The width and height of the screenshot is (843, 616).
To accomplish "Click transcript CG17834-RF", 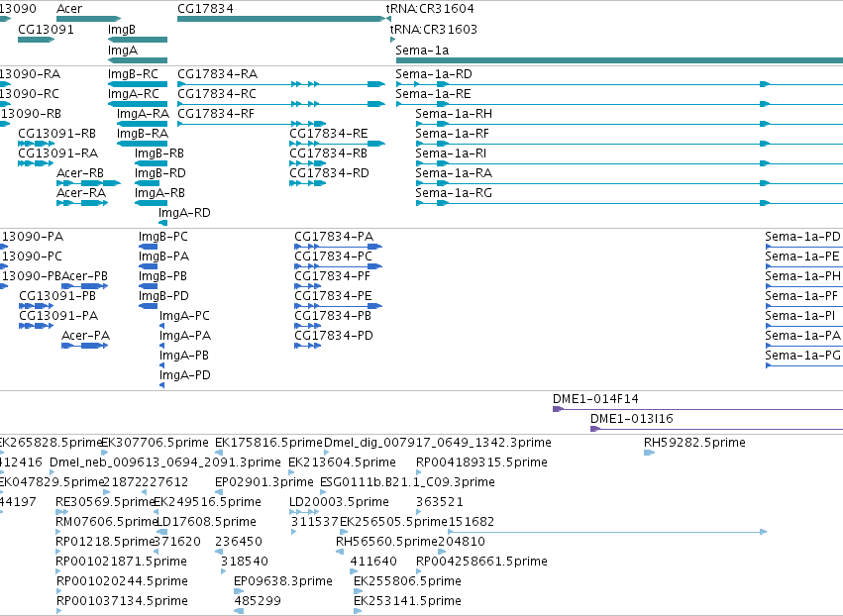I will click(252, 124).
